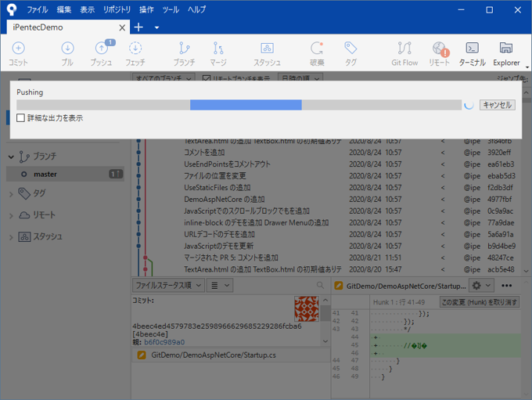Open Git Flow from the toolbar

coord(404,54)
